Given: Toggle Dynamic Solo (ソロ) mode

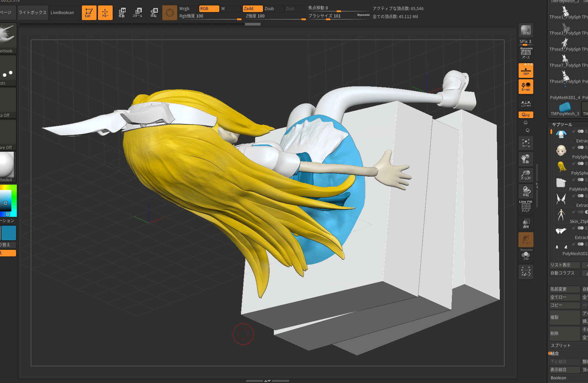Looking at the screenshot, I should (x=526, y=255).
